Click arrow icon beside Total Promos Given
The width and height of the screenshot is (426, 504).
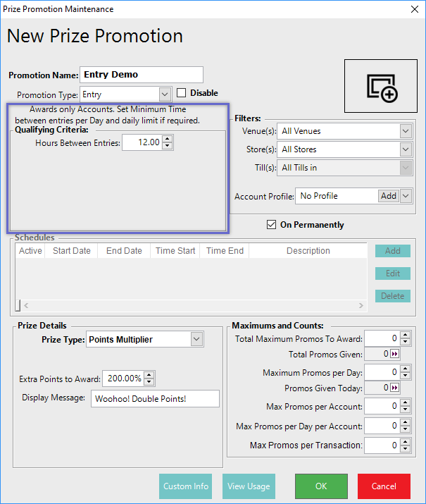coord(395,355)
